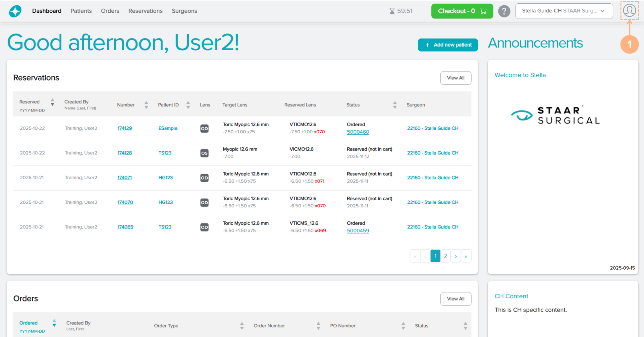Open the Patients menu

coord(81,11)
